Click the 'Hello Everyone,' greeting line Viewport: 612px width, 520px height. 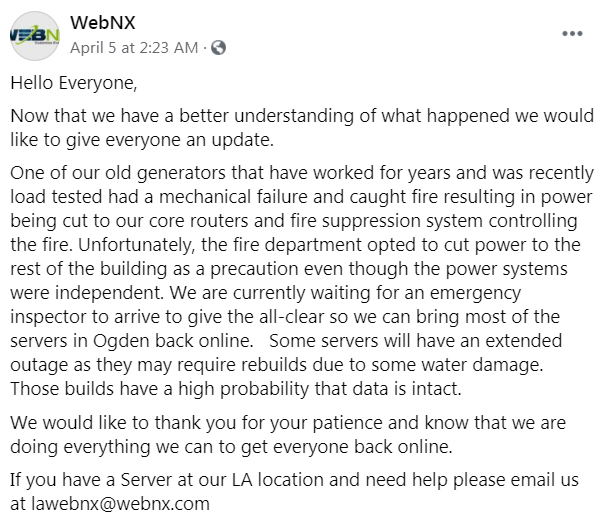pos(74,83)
